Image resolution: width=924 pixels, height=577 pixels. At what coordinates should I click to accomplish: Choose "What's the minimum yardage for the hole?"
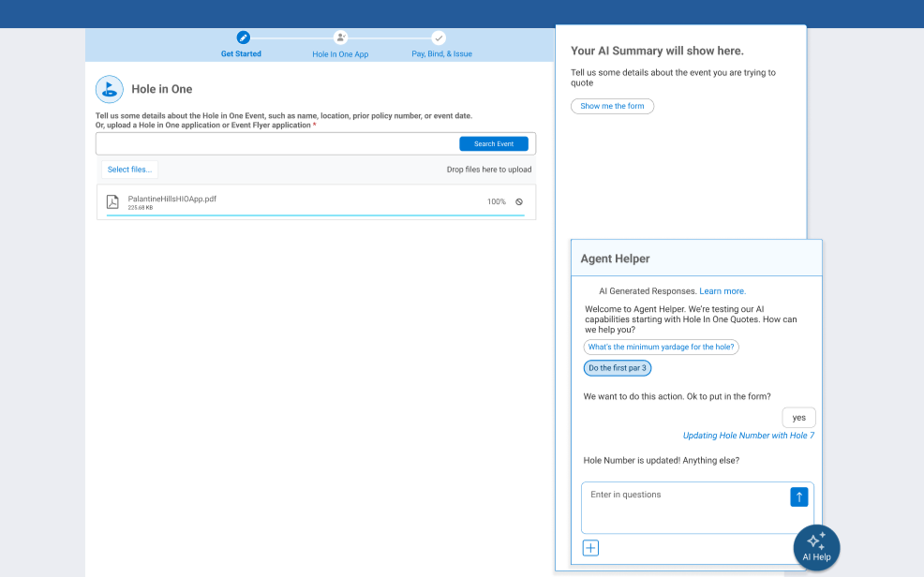tap(662, 347)
